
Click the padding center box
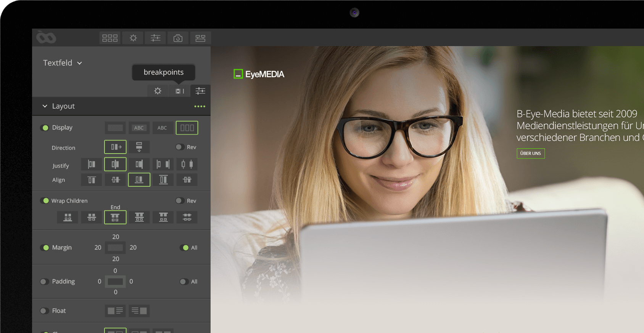[x=115, y=282]
